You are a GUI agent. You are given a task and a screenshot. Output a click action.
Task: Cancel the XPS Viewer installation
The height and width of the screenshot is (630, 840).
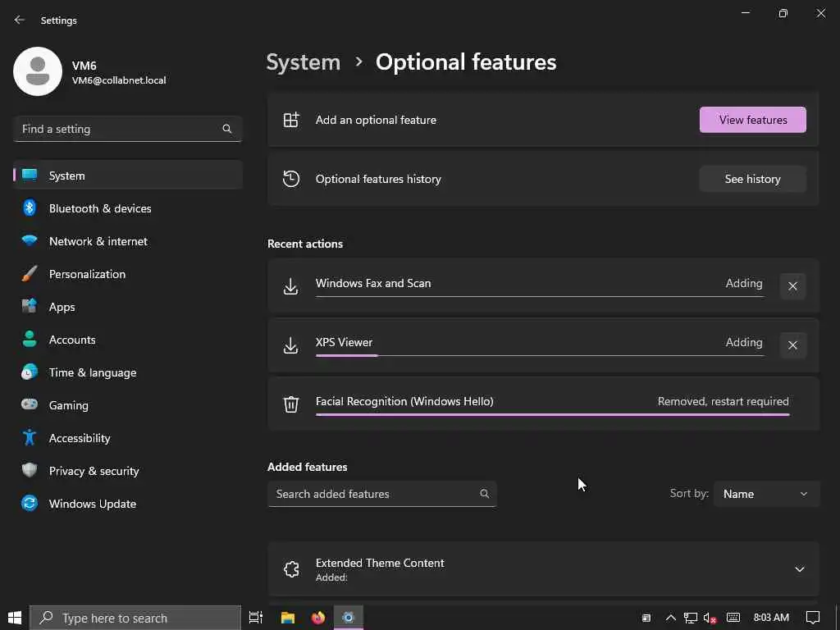tap(792, 345)
